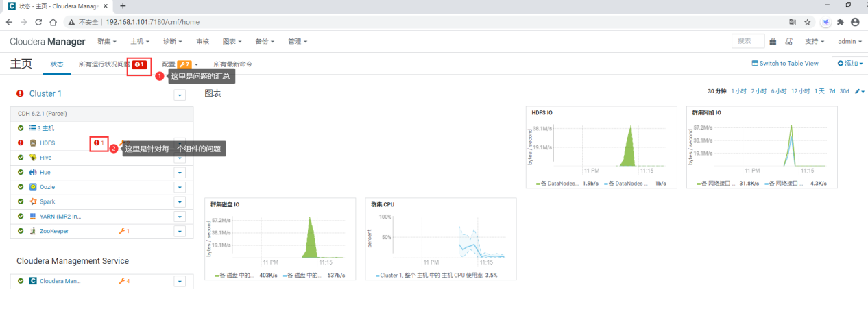Open the 群集 menu in navbar
This screenshot has height=318, width=868.
coord(107,41)
